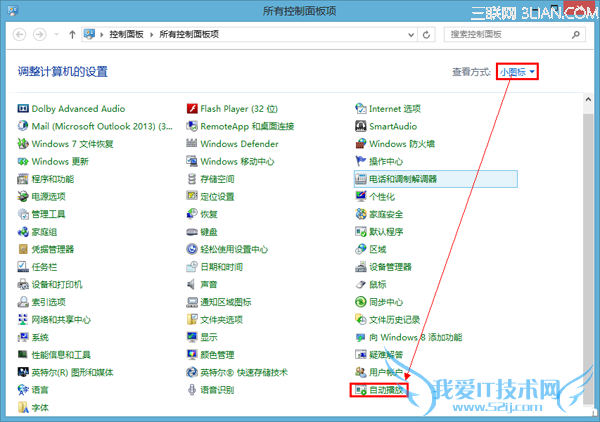Open Windows 移动中心 icon
The width and height of the screenshot is (600, 422).
[192, 161]
